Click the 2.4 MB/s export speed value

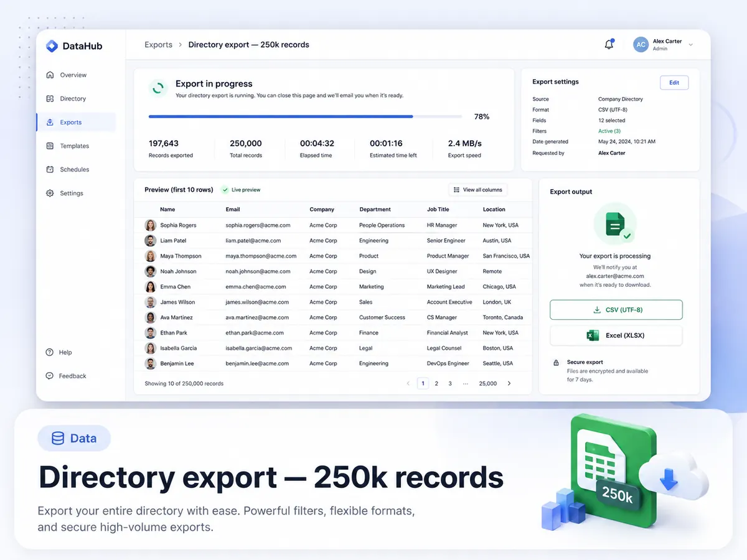coord(465,143)
